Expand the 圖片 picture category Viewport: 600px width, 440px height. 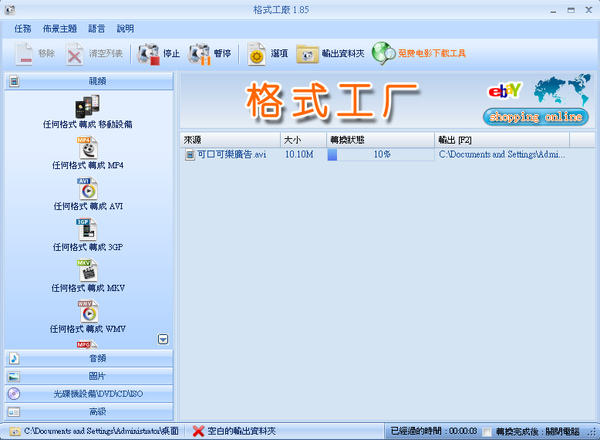(x=89, y=376)
